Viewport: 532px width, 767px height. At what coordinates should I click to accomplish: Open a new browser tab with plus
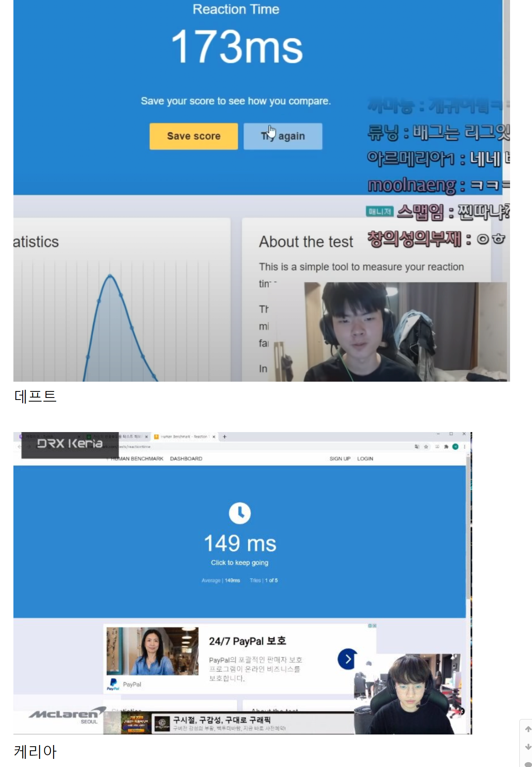click(x=224, y=437)
